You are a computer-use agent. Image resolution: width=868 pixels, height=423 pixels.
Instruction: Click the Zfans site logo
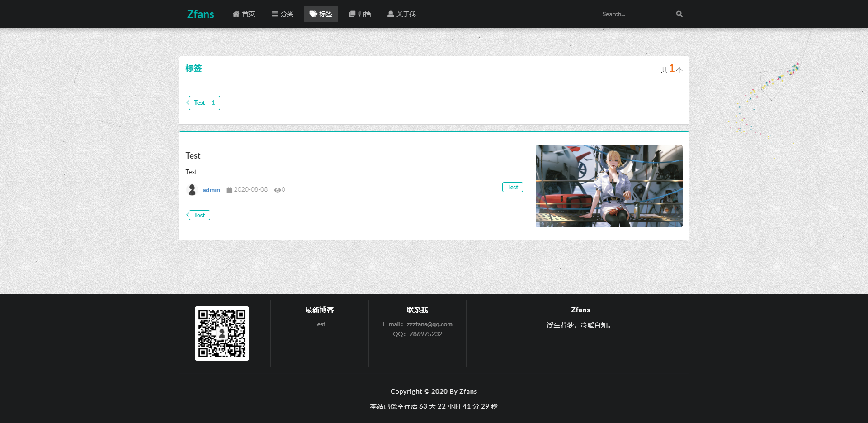point(201,14)
